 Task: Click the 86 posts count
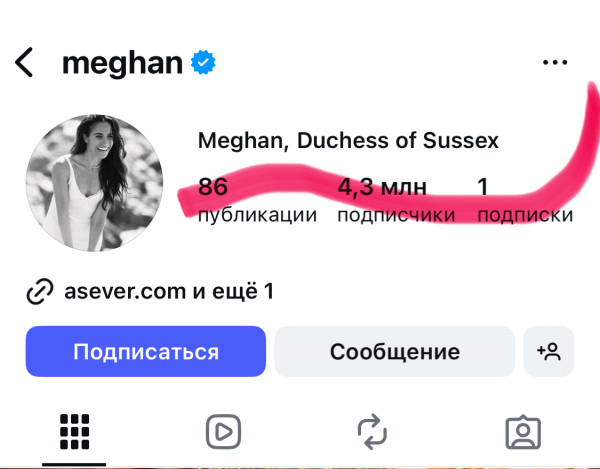point(213,187)
